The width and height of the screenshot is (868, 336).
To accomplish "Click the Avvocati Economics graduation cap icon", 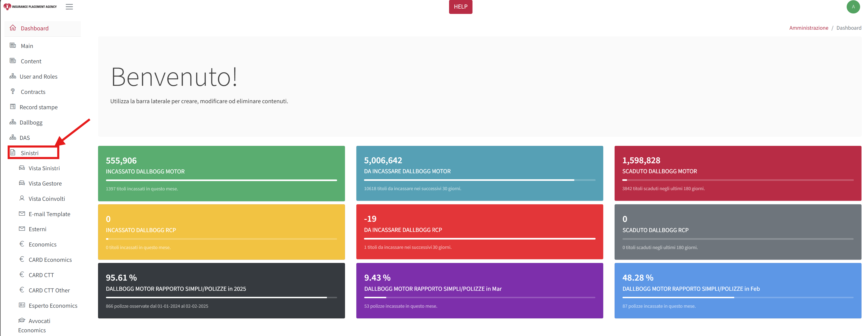I will (22, 320).
